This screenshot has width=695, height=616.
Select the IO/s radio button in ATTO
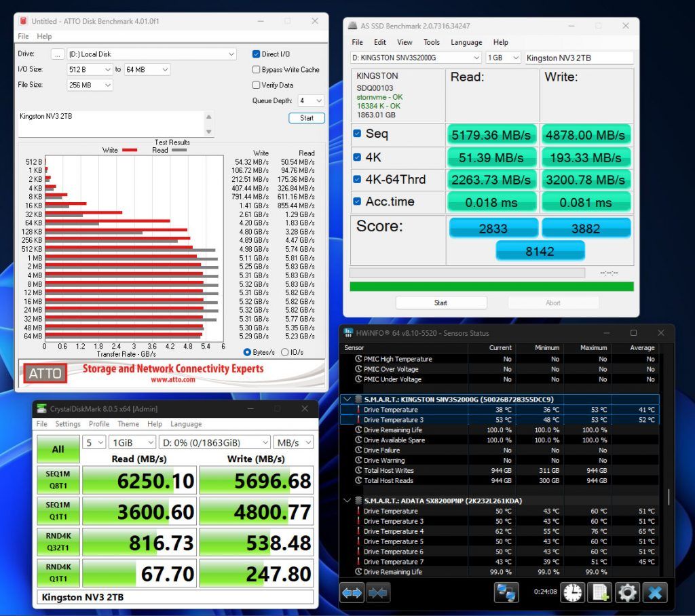[285, 352]
